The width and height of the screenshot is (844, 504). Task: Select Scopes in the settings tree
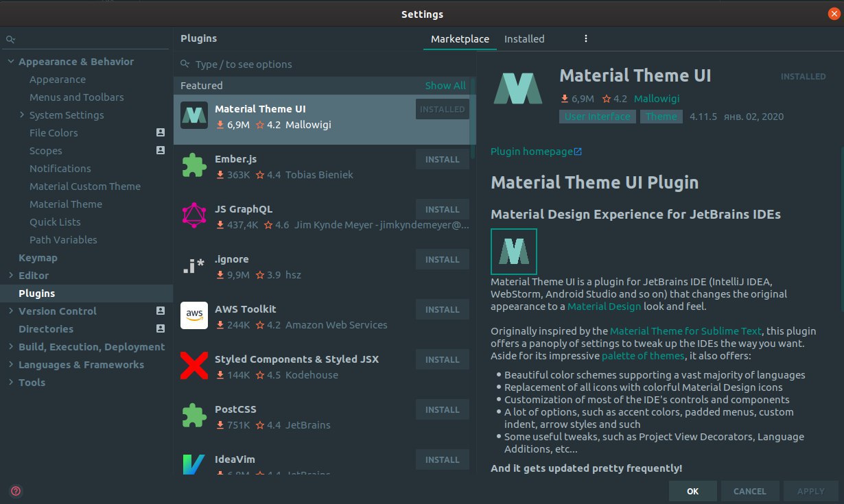[46, 151]
